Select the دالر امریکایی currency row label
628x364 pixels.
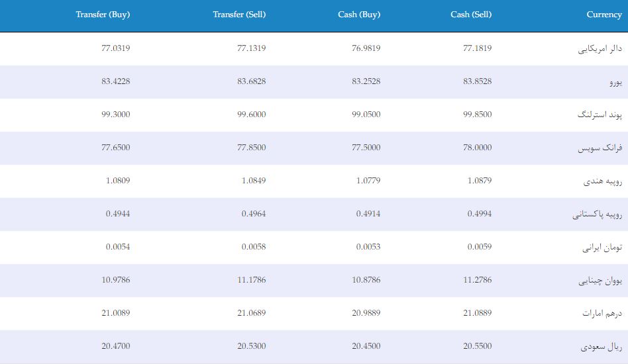(600, 49)
